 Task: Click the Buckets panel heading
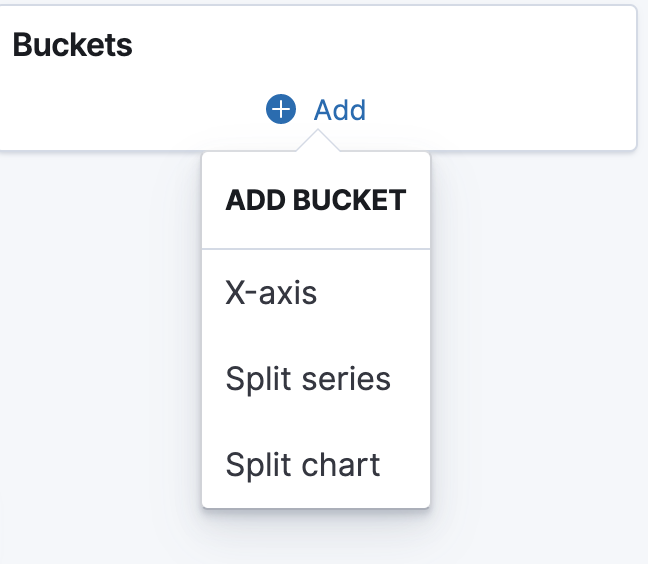pos(73,45)
